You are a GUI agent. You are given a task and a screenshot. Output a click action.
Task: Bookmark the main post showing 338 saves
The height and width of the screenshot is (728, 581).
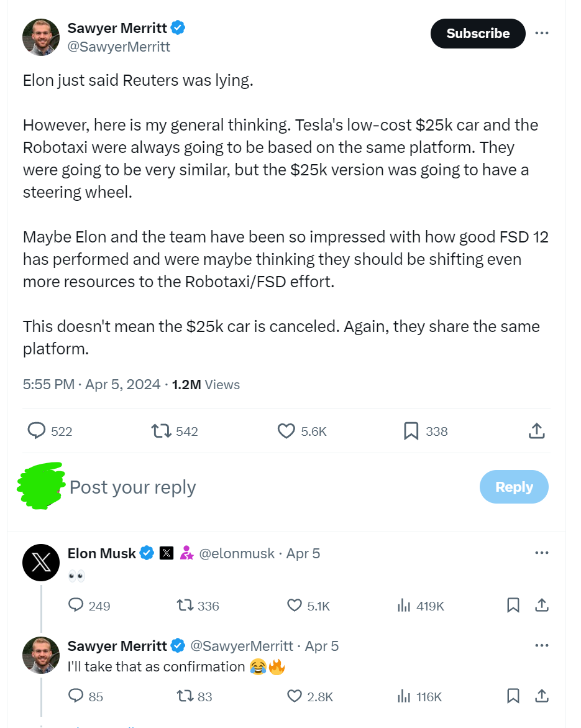(x=411, y=431)
